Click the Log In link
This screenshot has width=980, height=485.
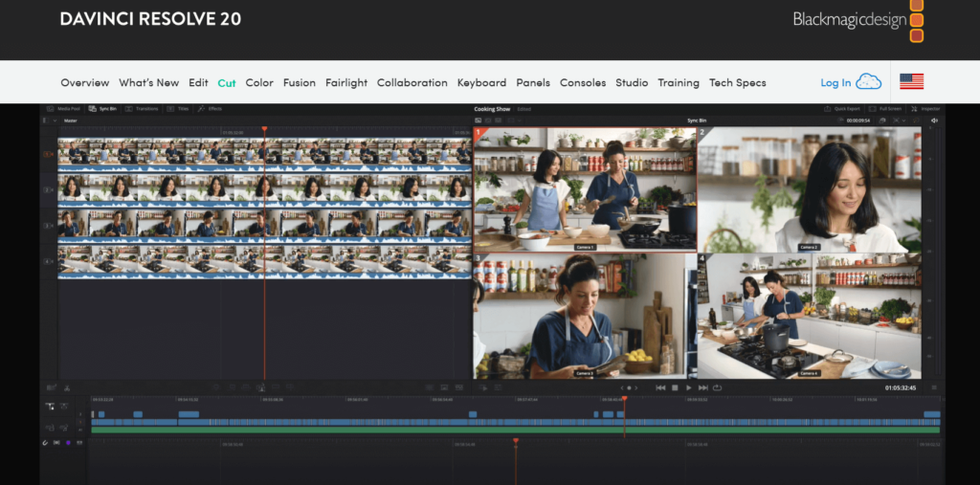point(835,82)
